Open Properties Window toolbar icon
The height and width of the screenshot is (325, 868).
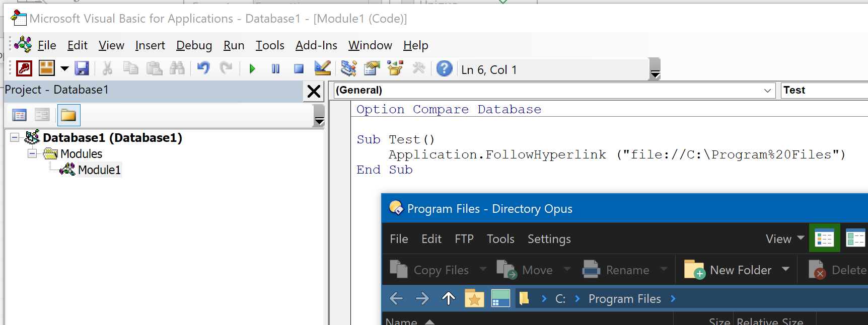(372, 68)
